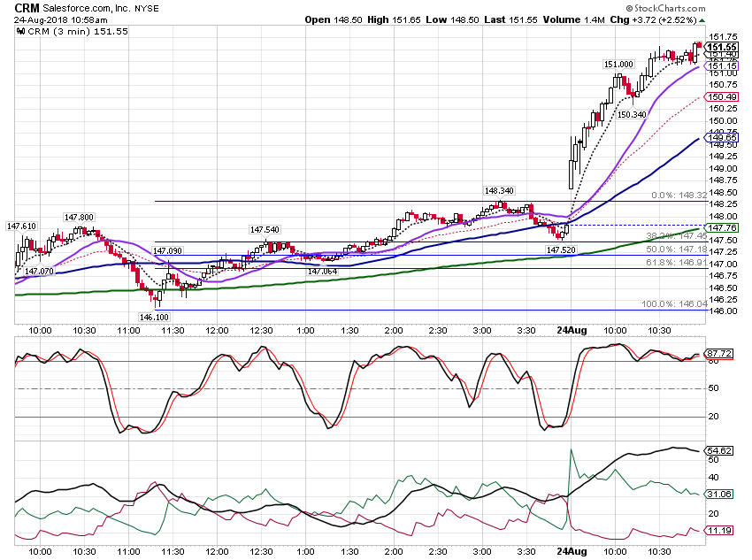Image resolution: width=752 pixels, height=560 pixels.
Task: Click the 151.000 swing high annotation
Action: pos(618,65)
